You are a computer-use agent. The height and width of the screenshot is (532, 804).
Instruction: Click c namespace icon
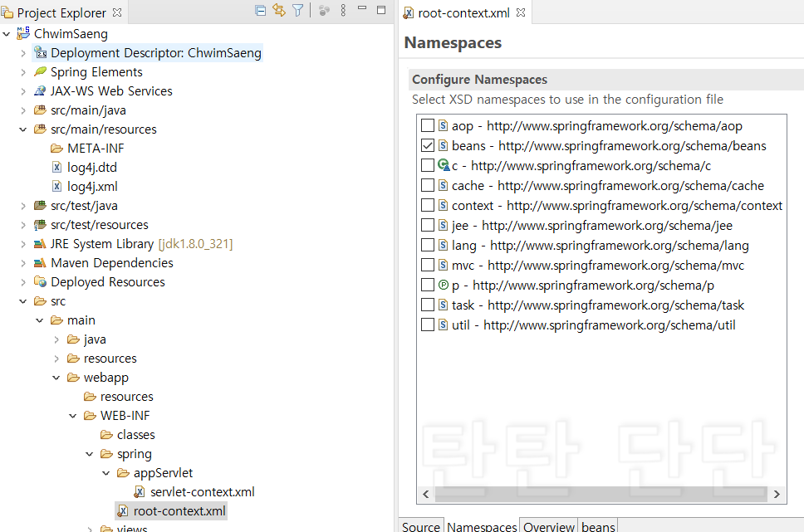point(444,165)
